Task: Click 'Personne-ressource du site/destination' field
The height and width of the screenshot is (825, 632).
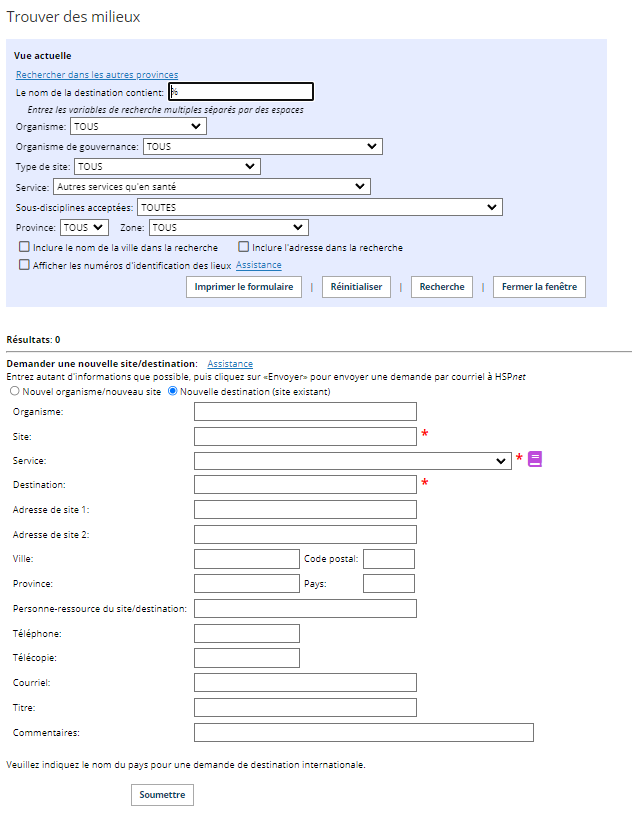Action: (305, 608)
